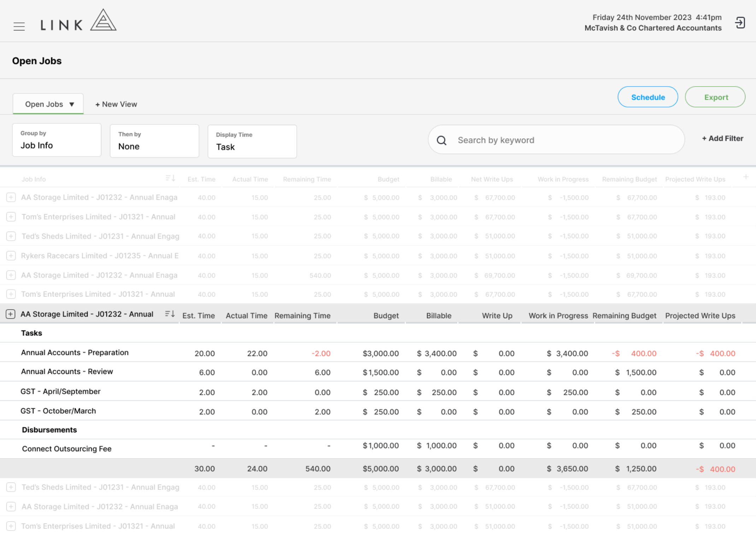Image resolution: width=756 pixels, height=538 pixels.
Task: Click the Search by keyword field
Action: 556,140
